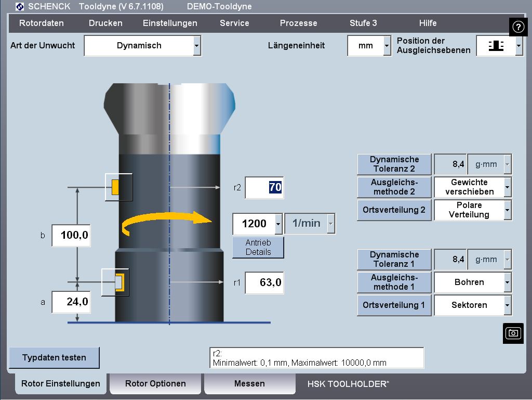Open the Drucken menu
Image resolution: width=532 pixels, height=400 pixels.
point(105,23)
